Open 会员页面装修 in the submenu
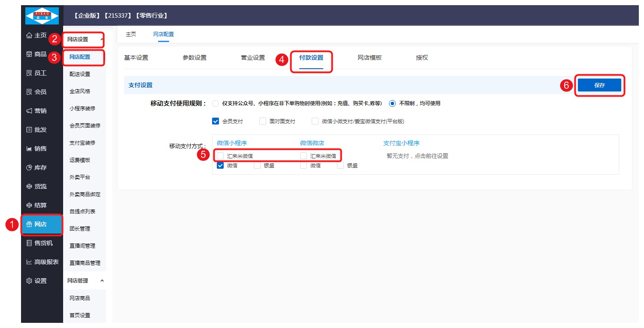This screenshot has width=644, height=328. (x=85, y=125)
